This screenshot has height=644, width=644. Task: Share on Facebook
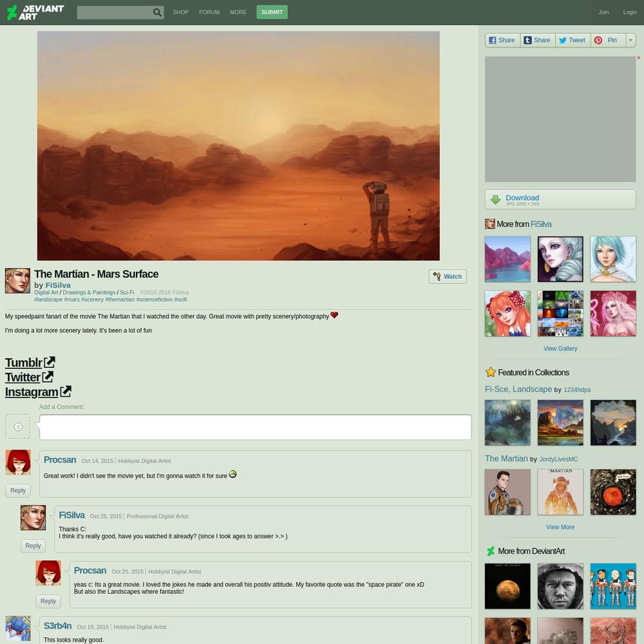point(502,40)
